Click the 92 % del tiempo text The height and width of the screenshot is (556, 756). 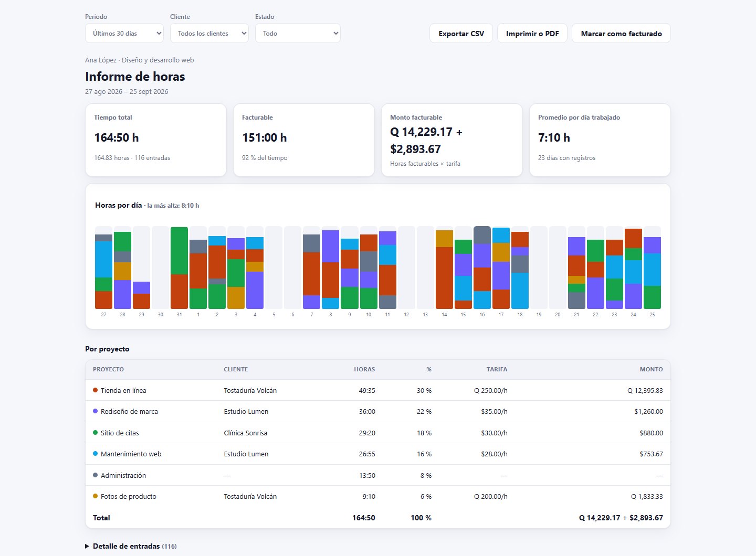[x=265, y=158]
